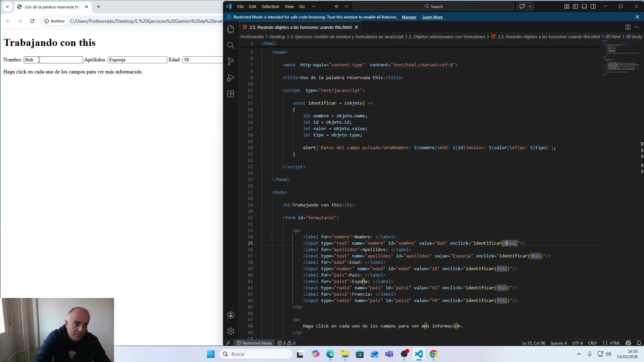The image size is (644, 362).
Task: Open the html breadcrumb symbol
Action: [x=613, y=37]
